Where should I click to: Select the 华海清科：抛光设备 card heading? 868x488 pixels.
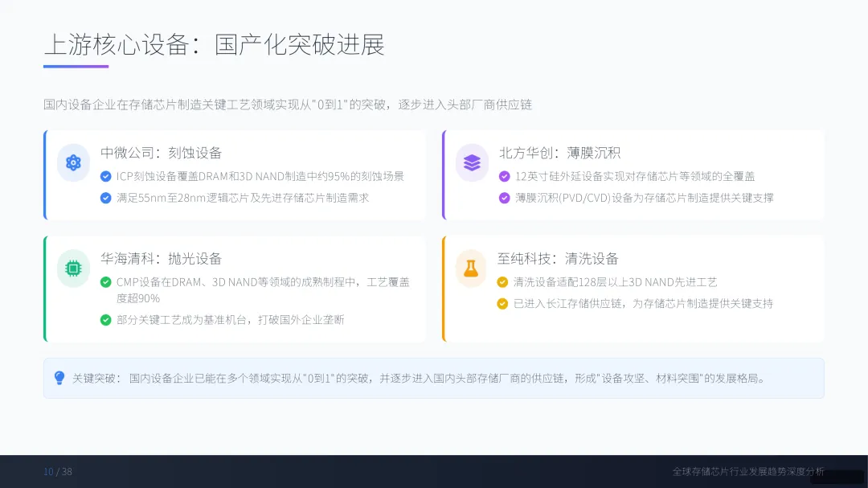point(161,259)
